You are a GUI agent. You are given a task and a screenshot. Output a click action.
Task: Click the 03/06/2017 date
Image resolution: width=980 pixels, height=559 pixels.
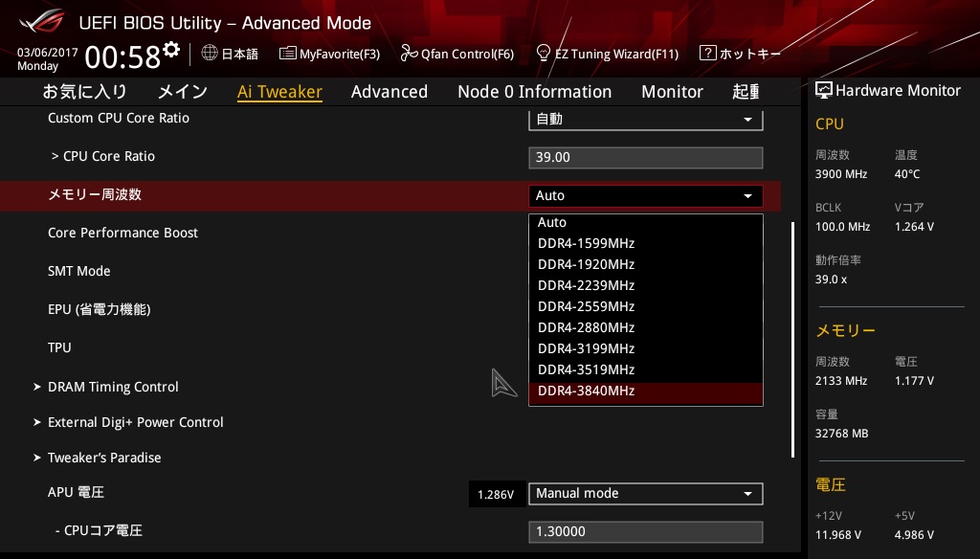(48, 53)
